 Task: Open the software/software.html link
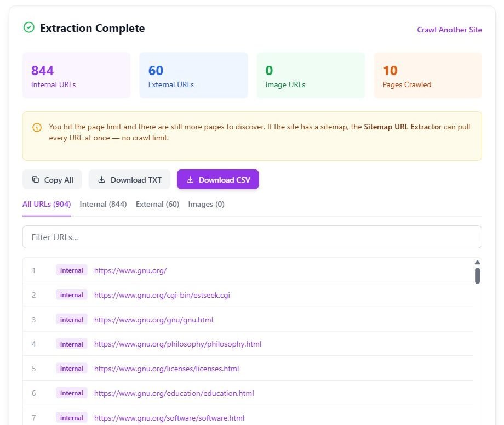tap(169, 418)
